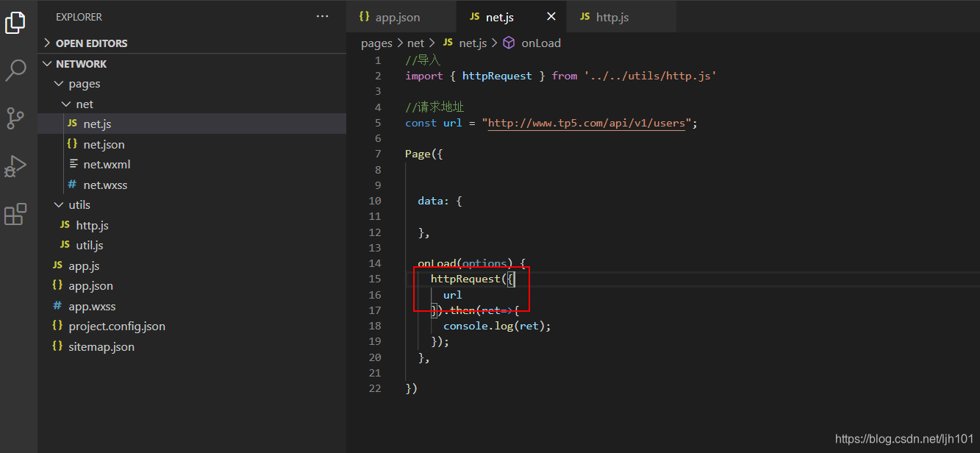Click the net folder breadcrumb segment
The image size is (980, 453).
click(x=415, y=43)
